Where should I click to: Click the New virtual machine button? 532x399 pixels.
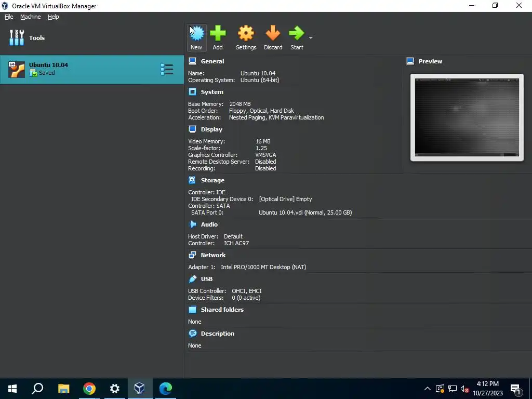(x=196, y=37)
